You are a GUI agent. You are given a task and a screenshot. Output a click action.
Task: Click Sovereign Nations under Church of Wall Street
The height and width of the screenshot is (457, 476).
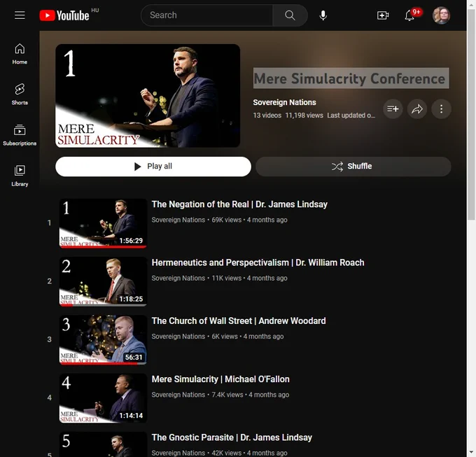tap(178, 336)
